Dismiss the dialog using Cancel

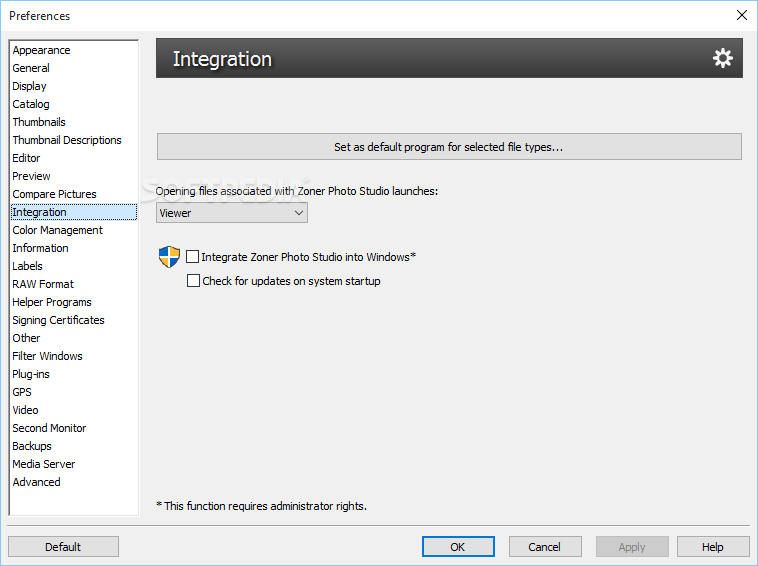[545, 547]
